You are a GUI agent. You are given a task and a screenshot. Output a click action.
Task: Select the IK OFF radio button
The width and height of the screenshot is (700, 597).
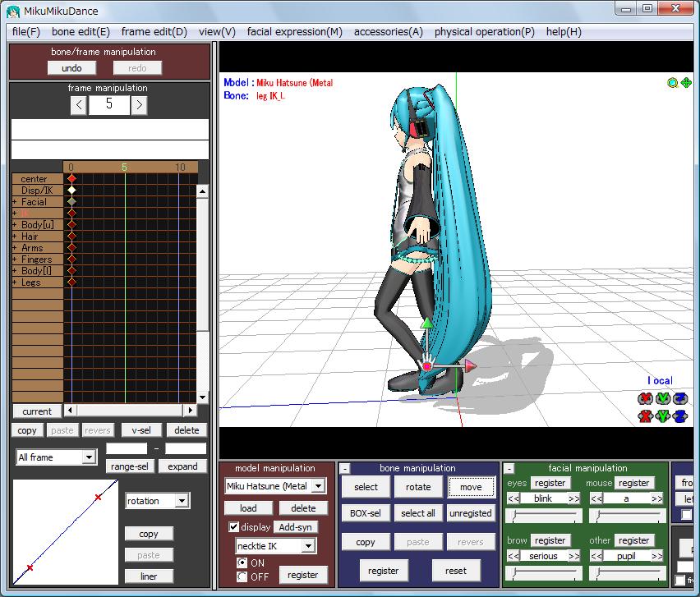click(242, 577)
